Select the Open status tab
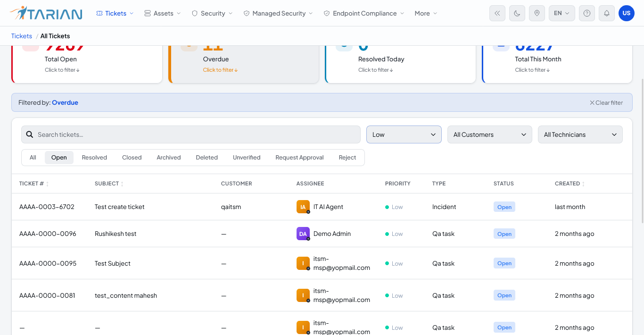This screenshot has width=644, height=335. click(59, 158)
